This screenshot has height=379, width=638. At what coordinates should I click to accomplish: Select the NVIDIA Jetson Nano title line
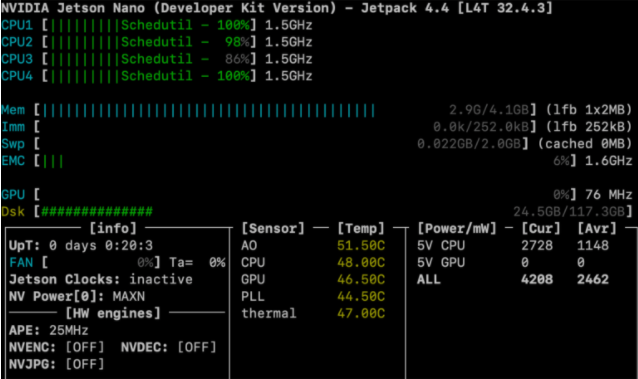point(277,8)
